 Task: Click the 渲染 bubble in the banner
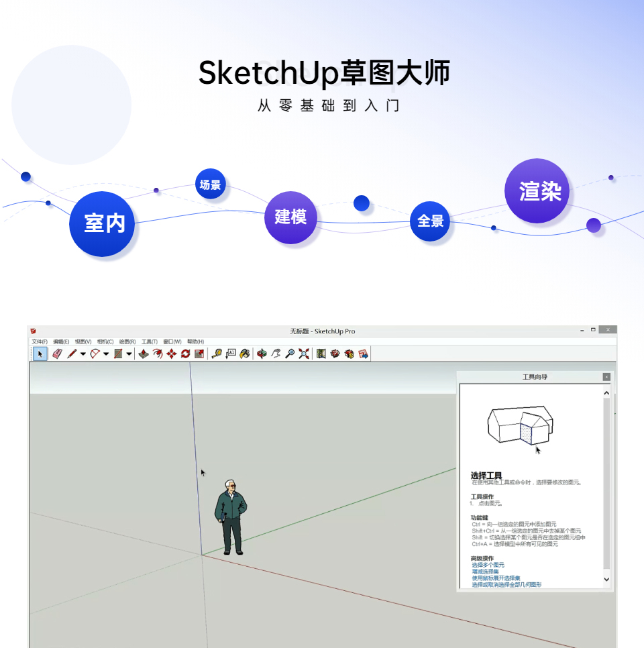pyautogui.click(x=537, y=191)
